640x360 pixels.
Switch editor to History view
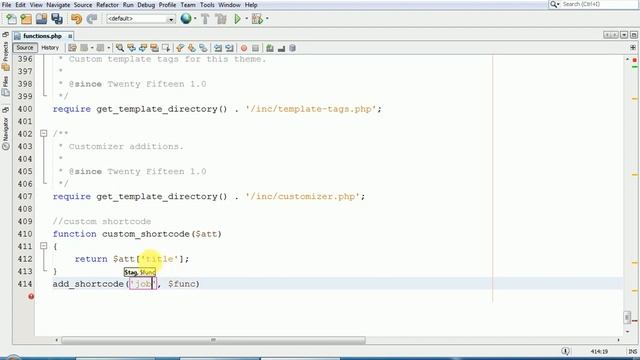50,48
